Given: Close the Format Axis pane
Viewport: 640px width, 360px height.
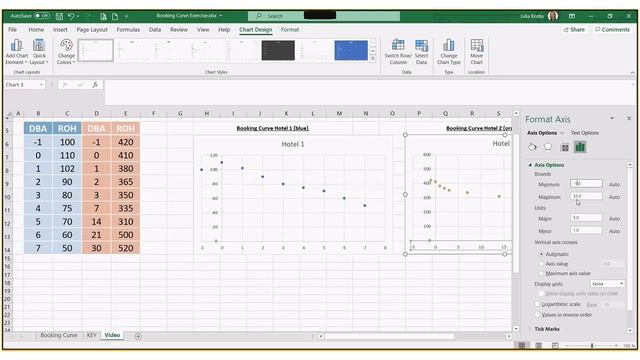Looking at the screenshot, I should tap(629, 118).
